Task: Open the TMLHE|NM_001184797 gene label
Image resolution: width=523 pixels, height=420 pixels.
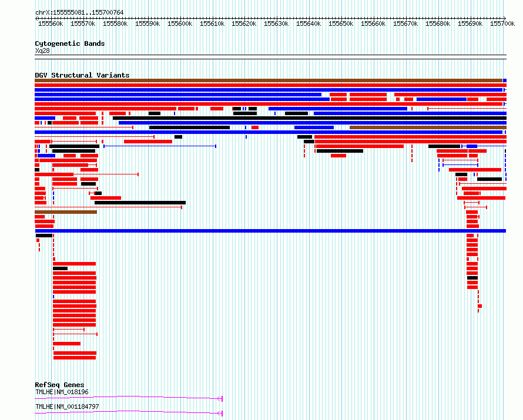Action: coord(68,406)
